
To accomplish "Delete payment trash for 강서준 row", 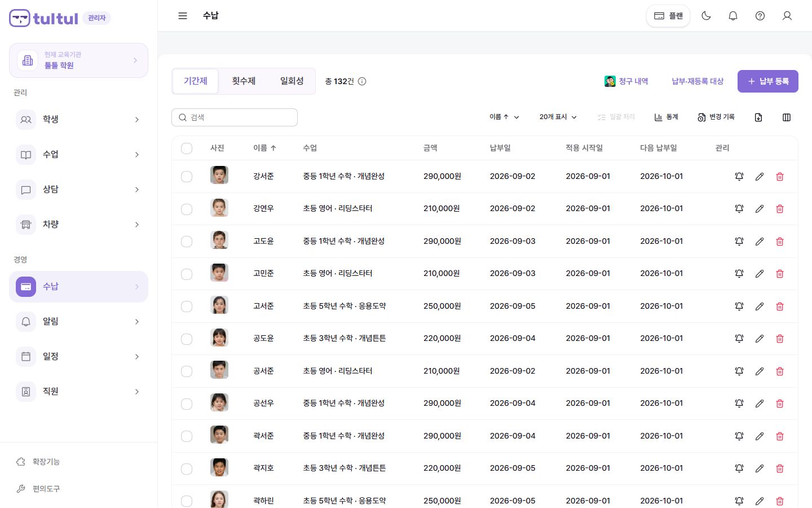I will click(x=780, y=177).
